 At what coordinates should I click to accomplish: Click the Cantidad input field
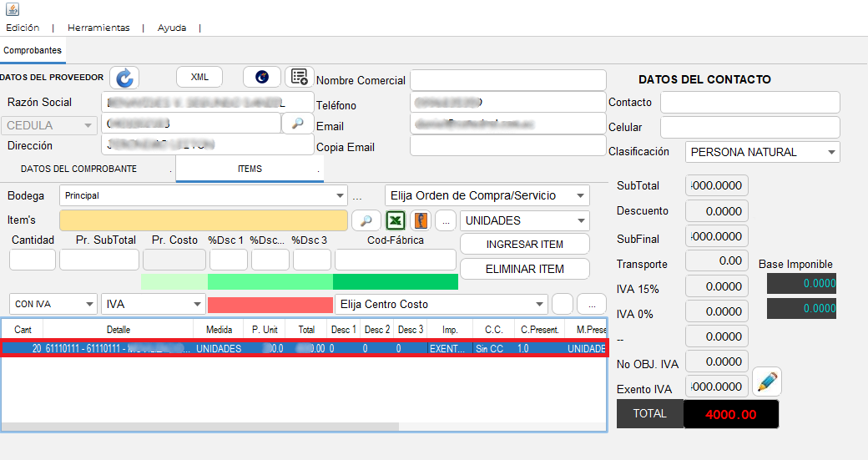(x=33, y=260)
